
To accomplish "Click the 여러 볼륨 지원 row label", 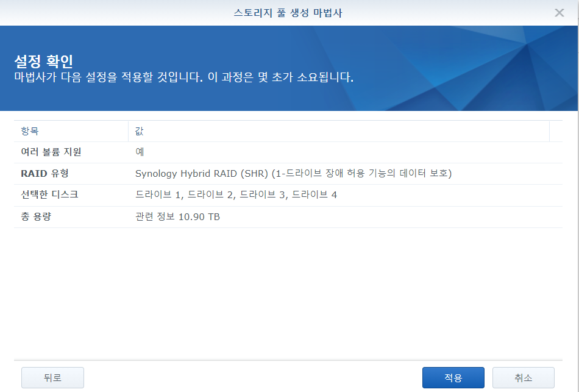I will coord(51,152).
